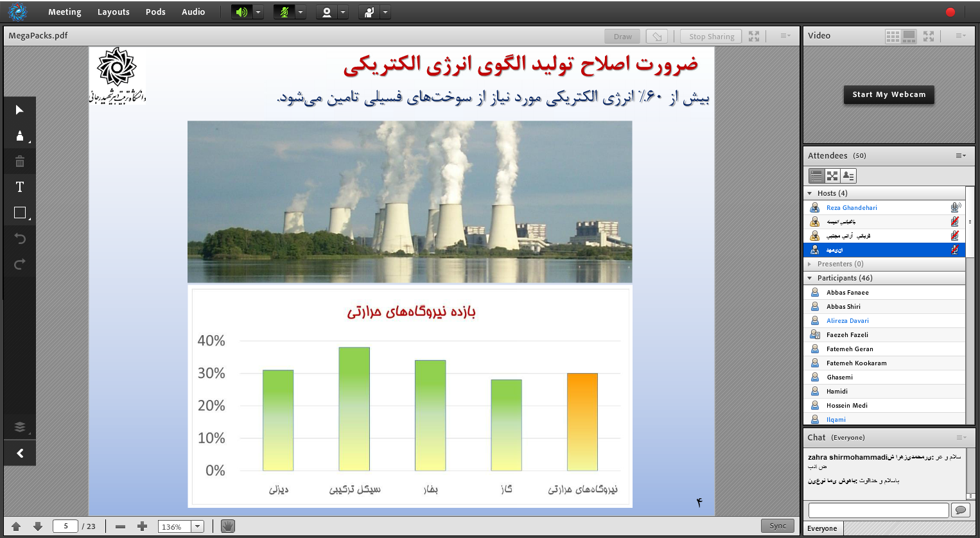Zoom in using the plus icon

(142, 526)
